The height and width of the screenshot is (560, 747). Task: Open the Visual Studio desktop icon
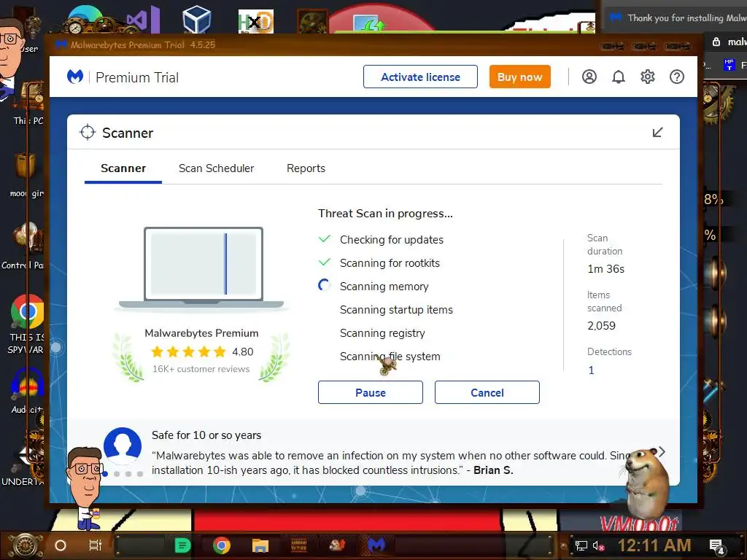tap(143, 20)
